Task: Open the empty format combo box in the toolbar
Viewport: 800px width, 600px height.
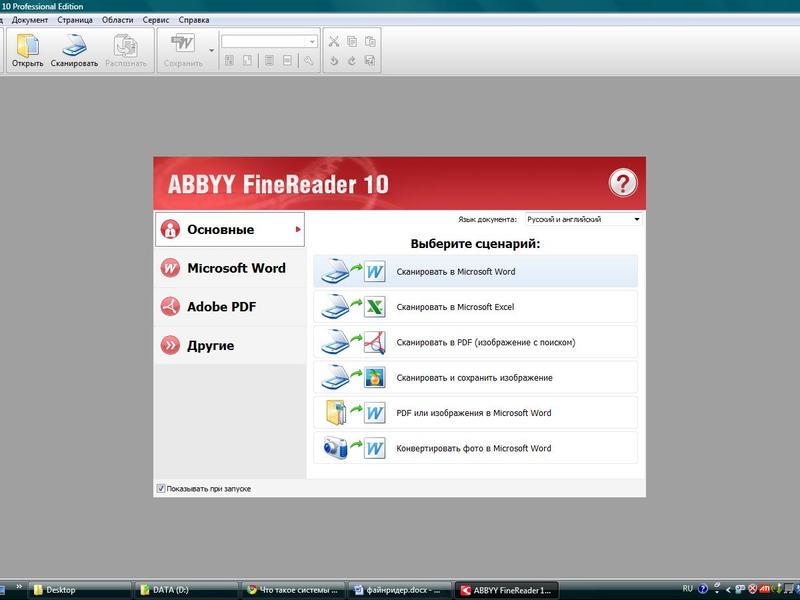Action: [x=269, y=41]
